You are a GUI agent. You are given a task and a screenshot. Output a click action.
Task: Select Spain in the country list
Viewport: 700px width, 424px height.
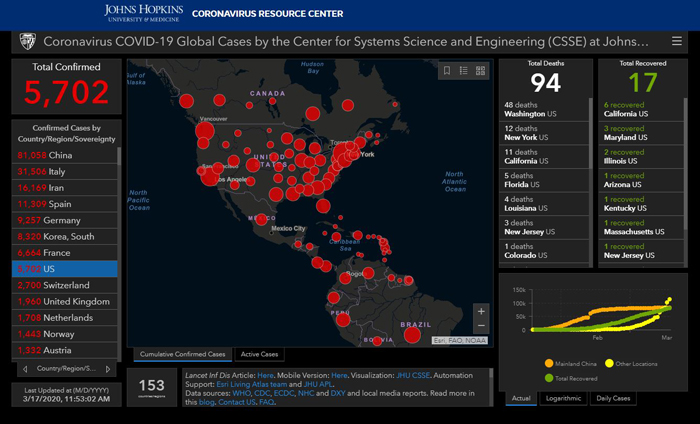coord(65,204)
